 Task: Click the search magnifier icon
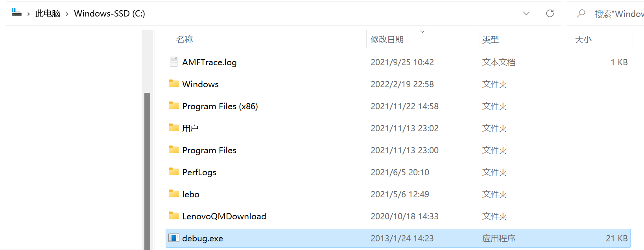581,13
